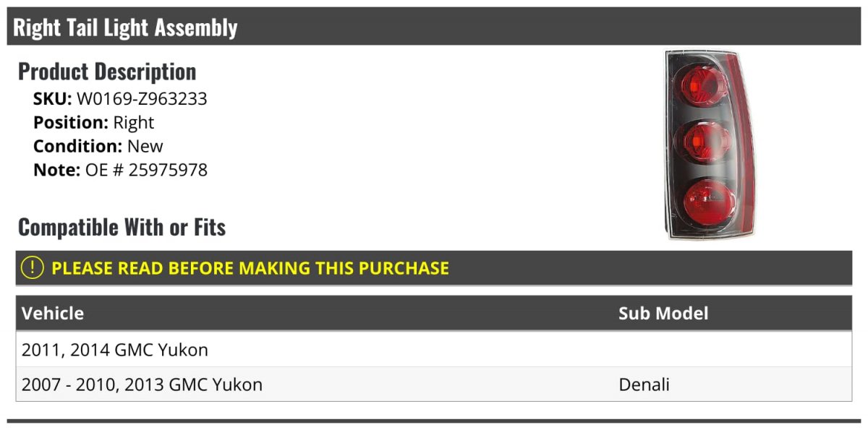Select the 2007 - 2010, 2013 GMC Yukon row
The image size is (868, 430).
point(434,384)
